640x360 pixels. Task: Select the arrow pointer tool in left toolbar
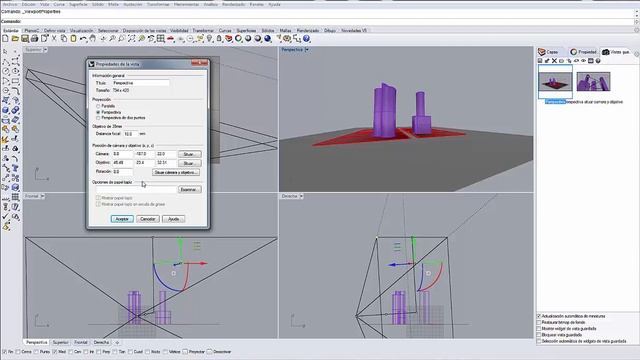point(5,52)
